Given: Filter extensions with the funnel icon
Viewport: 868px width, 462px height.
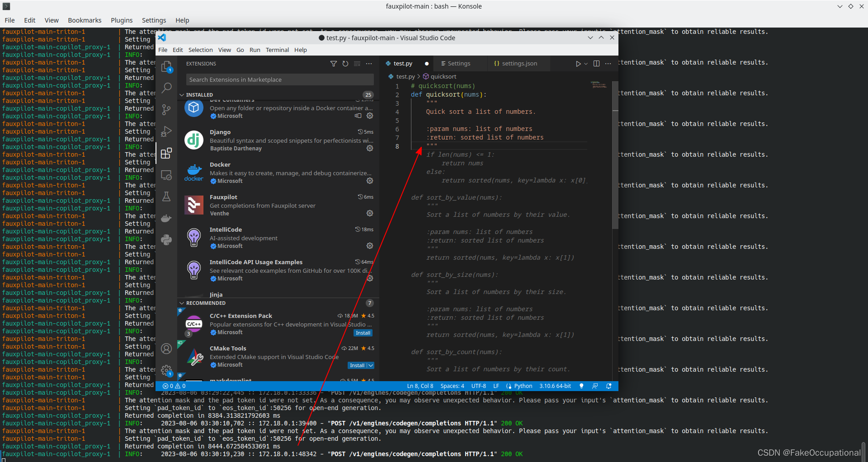Looking at the screenshot, I should click(334, 64).
